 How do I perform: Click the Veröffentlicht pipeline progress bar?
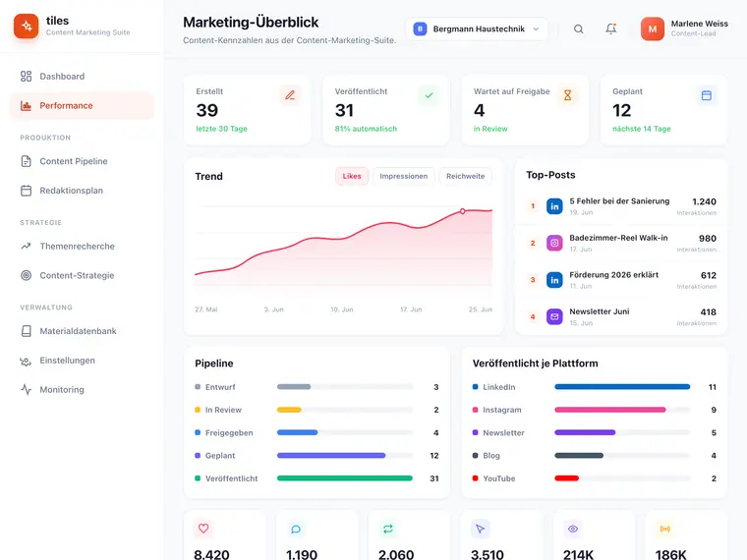tap(345, 478)
